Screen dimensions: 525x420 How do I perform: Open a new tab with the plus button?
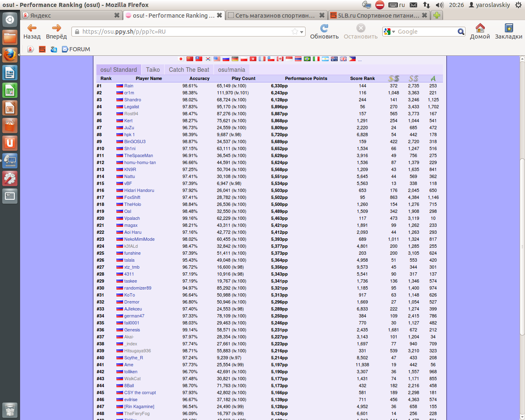[x=437, y=15]
